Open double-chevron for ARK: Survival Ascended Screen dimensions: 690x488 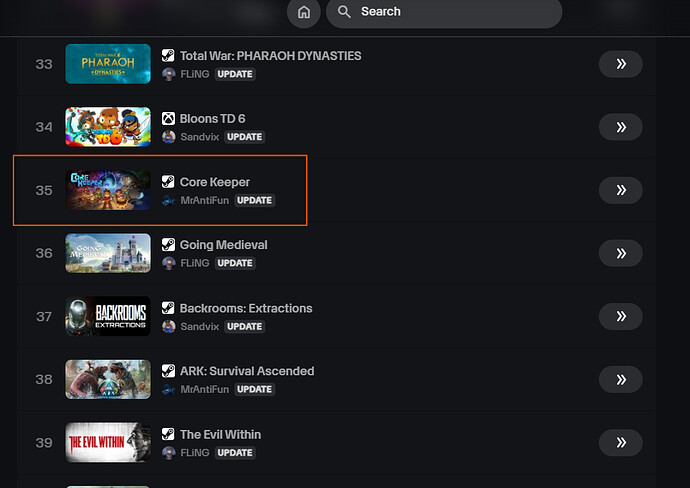tap(620, 379)
